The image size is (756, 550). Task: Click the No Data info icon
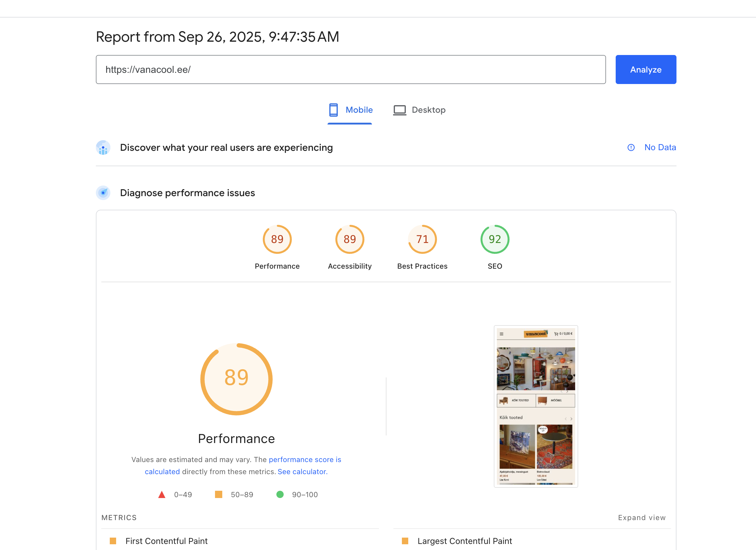point(631,147)
